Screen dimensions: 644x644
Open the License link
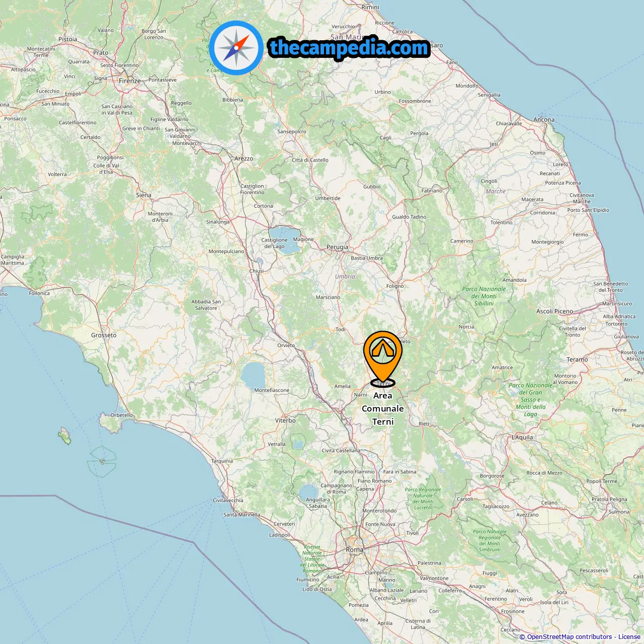tap(629, 637)
